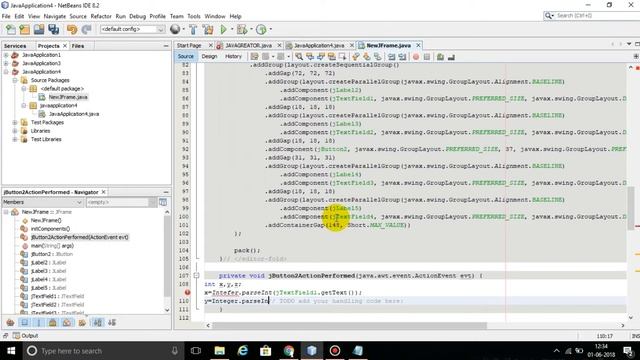Toggle Sort by Name in Navigator
The width and height of the screenshot is (640, 360).
pyautogui.click(x=98, y=322)
